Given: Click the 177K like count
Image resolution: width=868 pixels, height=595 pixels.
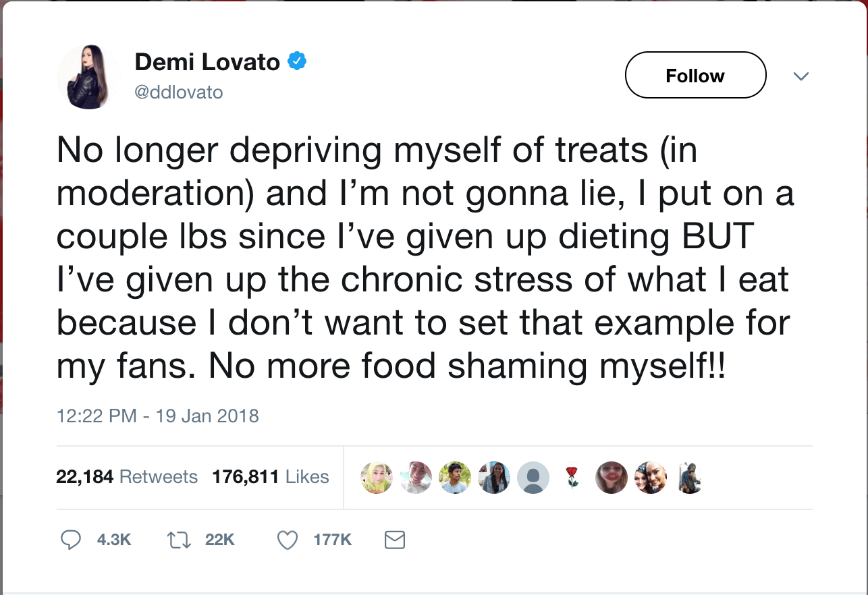Looking at the screenshot, I should point(333,540).
